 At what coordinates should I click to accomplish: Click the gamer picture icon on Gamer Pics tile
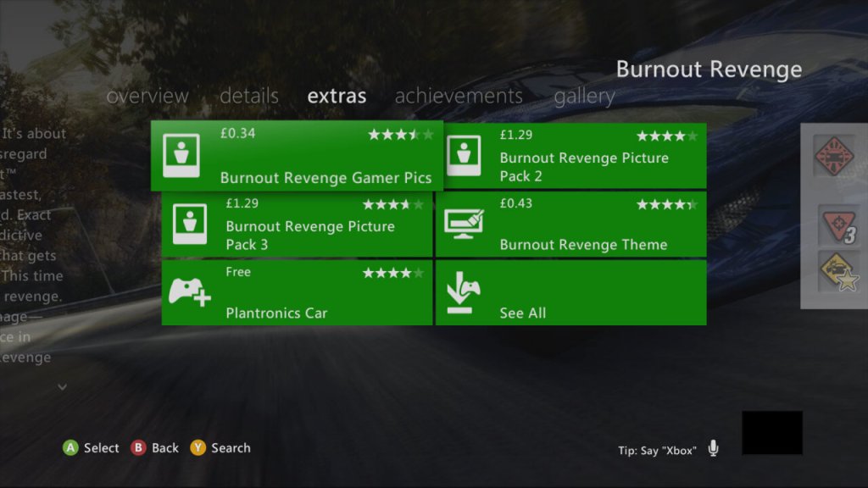pyautogui.click(x=181, y=156)
